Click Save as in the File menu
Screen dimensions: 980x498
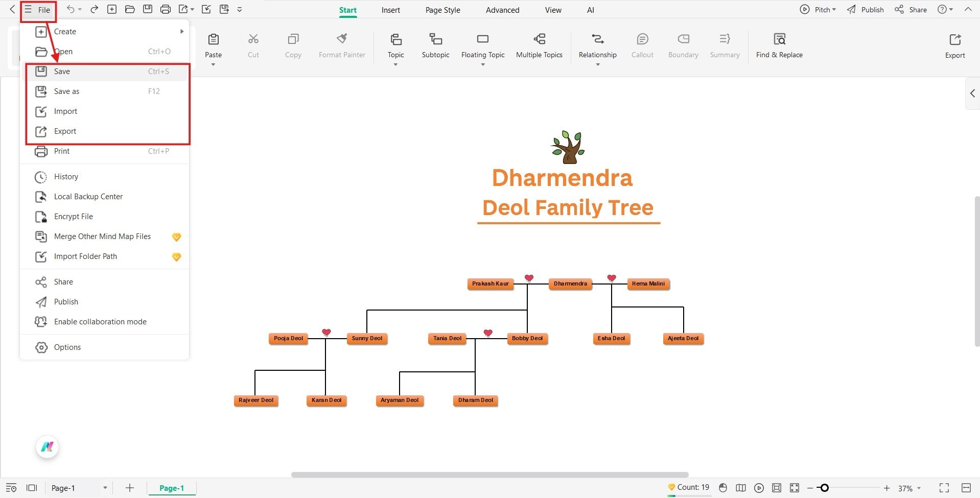[x=66, y=91]
